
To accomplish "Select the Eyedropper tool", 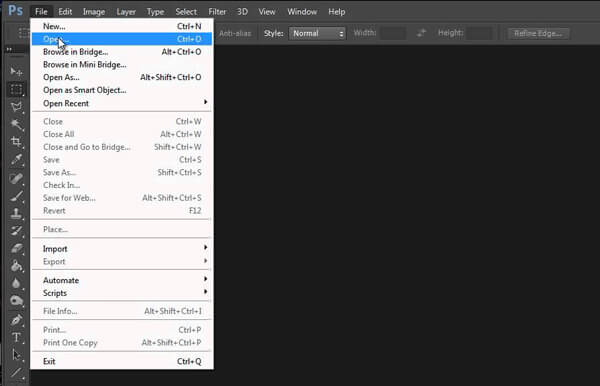I will [x=16, y=160].
